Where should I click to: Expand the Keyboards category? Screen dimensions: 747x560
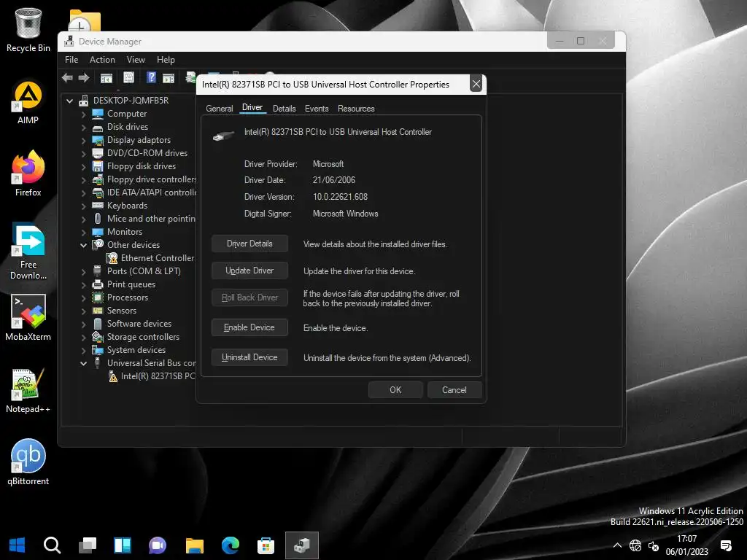pyautogui.click(x=83, y=206)
